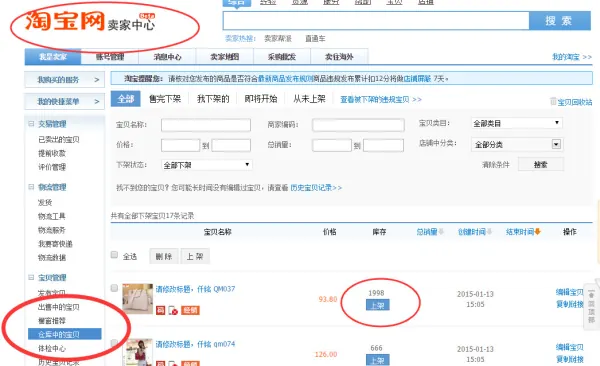Select the 我下架的 filter tab
Image resolution: width=600 pixels, height=366 pixels.
[x=213, y=99]
